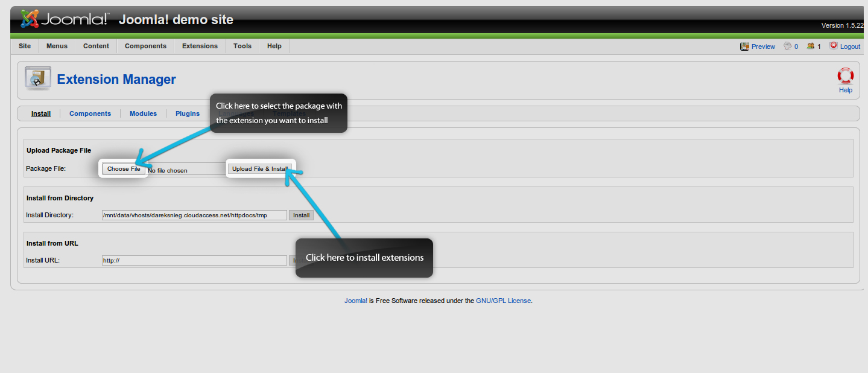Click logged-in users icon showing 1
Image resolution: width=868 pixels, height=373 pixels.
tap(811, 46)
